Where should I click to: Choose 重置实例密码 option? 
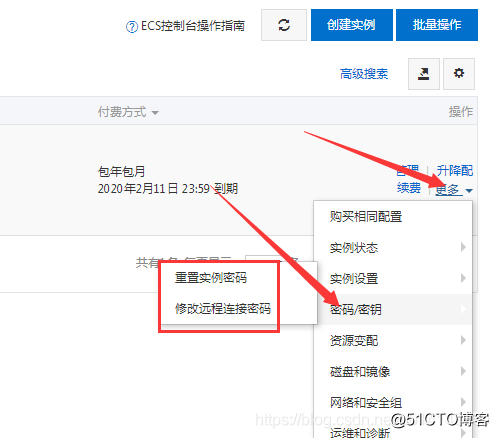[x=211, y=278]
